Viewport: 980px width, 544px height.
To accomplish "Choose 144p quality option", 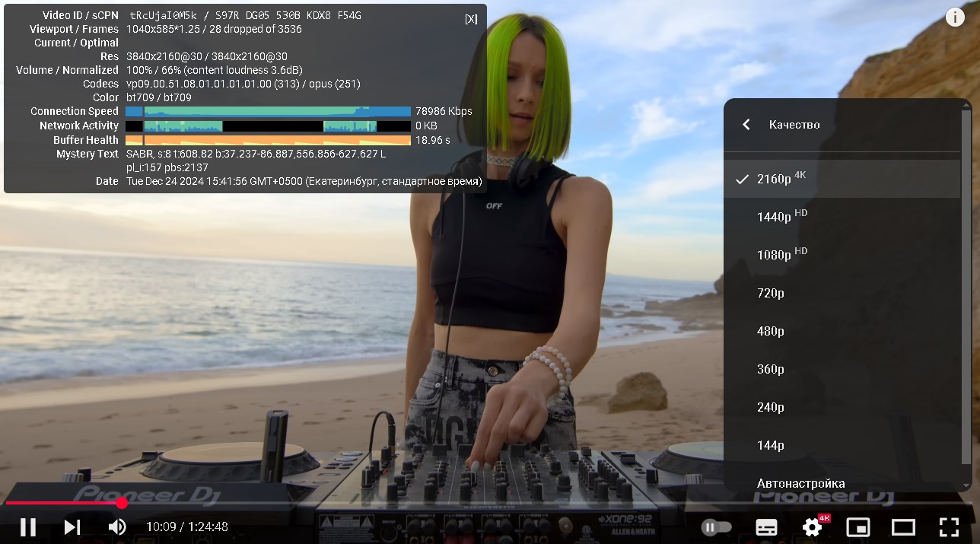I will [842, 445].
